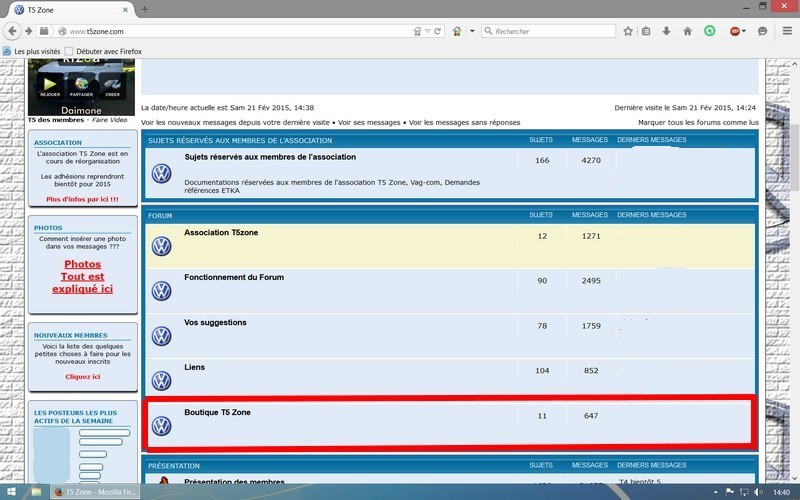Click Voir les messages sans réponses
The height and width of the screenshot is (500, 800).
point(464,122)
